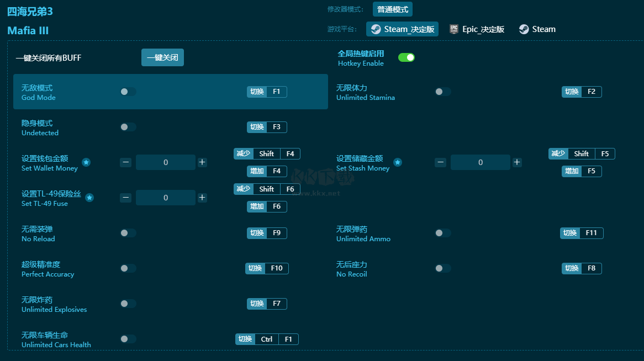Turn on Unlimited Explosives
Viewport: 644px width, 361px height.
click(128, 304)
